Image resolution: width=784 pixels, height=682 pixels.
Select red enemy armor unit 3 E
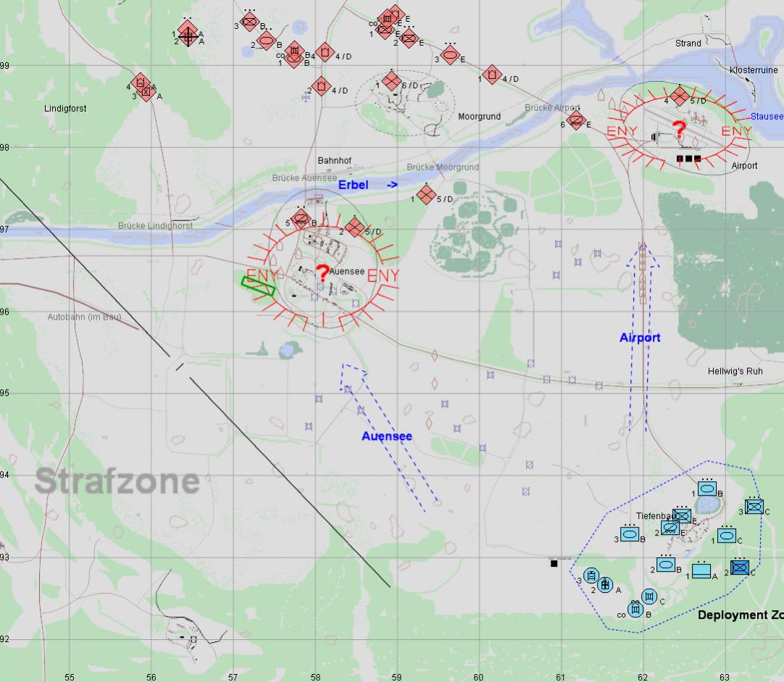tap(449, 54)
